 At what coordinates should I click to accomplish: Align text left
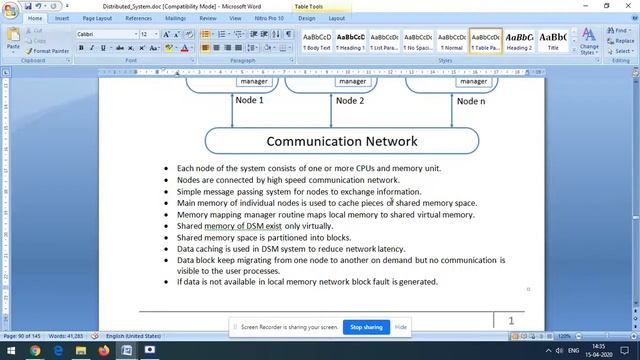[205, 48]
